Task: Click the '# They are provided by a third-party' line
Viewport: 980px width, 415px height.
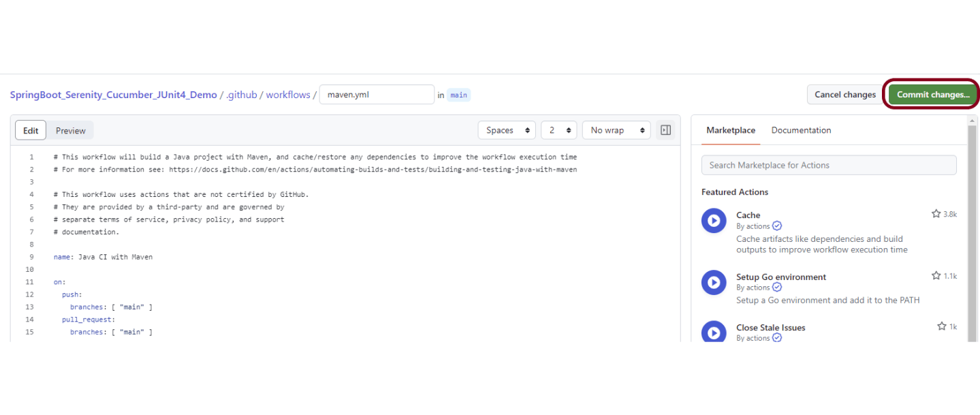Action: tap(169, 206)
